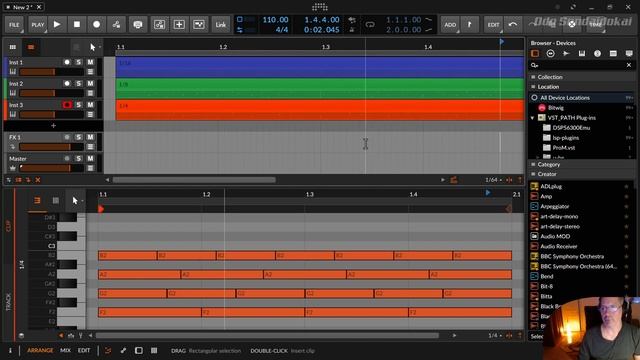Select Devices tab icon in browser
This screenshot has width=640, height=360.
click(x=535, y=53)
